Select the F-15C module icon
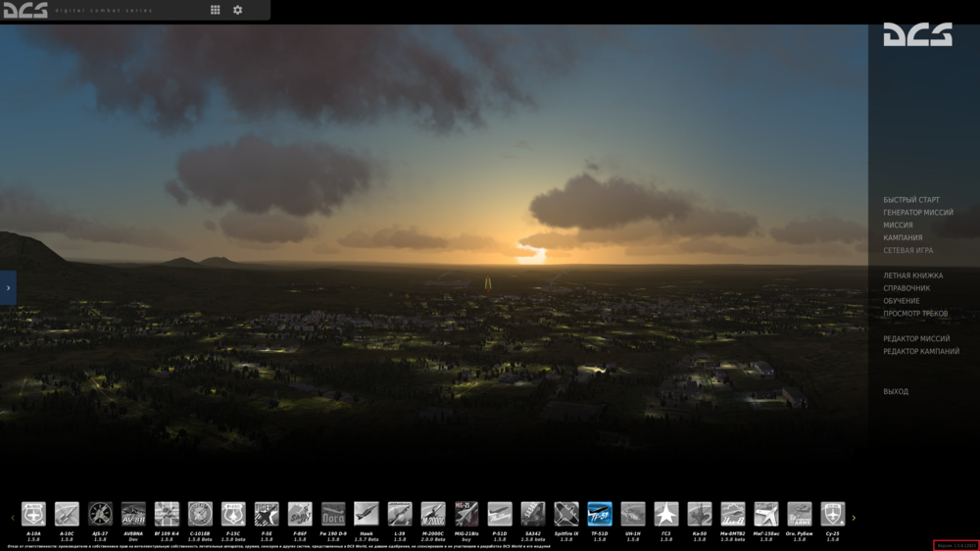 coord(233,514)
